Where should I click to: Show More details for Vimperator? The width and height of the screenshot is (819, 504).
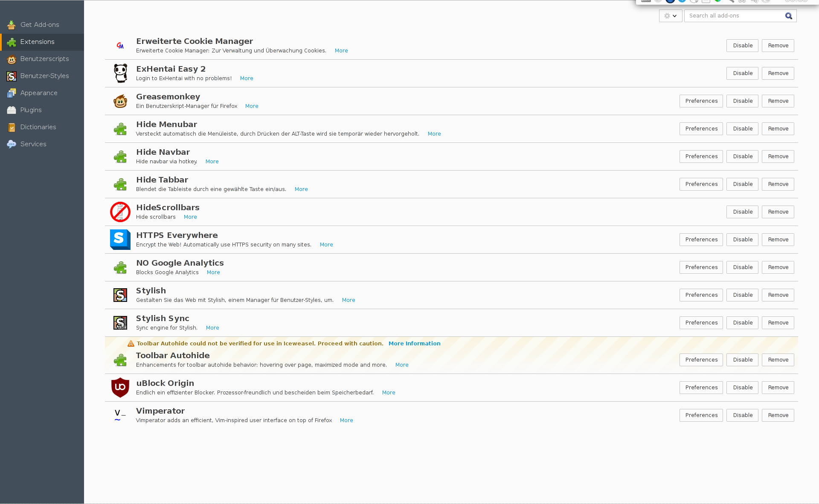346,420
